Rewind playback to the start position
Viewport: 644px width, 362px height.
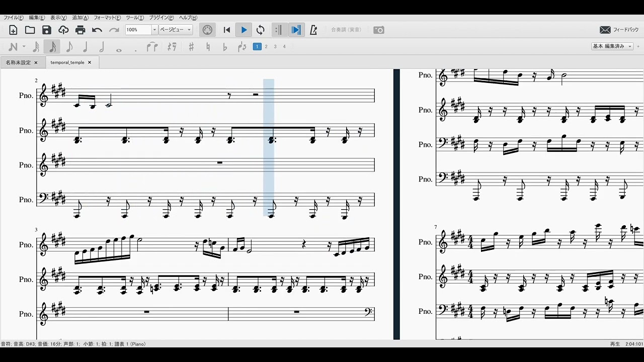point(227,30)
